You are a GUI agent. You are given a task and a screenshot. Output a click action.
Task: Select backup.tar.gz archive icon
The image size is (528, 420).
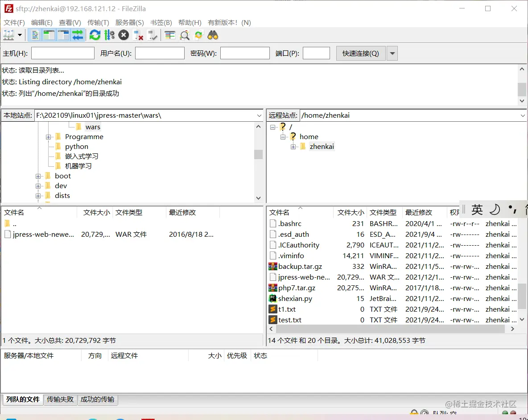(273, 266)
